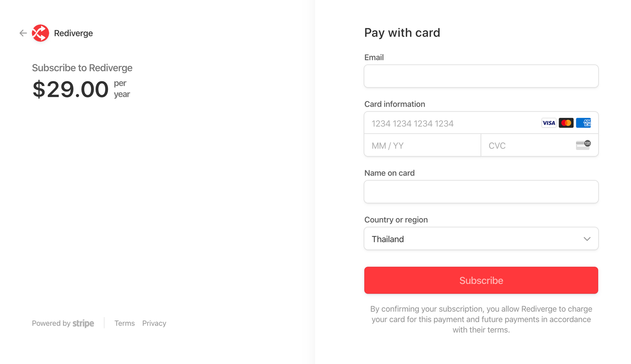
Task: Click the back arrow beside Rediverge
Action: click(x=23, y=33)
